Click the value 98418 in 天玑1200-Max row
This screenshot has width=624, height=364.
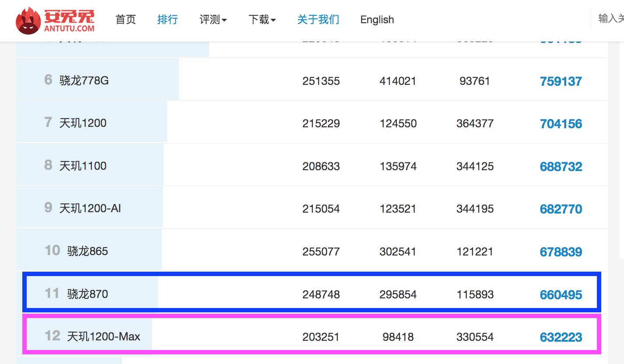pyautogui.click(x=398, y=337)
